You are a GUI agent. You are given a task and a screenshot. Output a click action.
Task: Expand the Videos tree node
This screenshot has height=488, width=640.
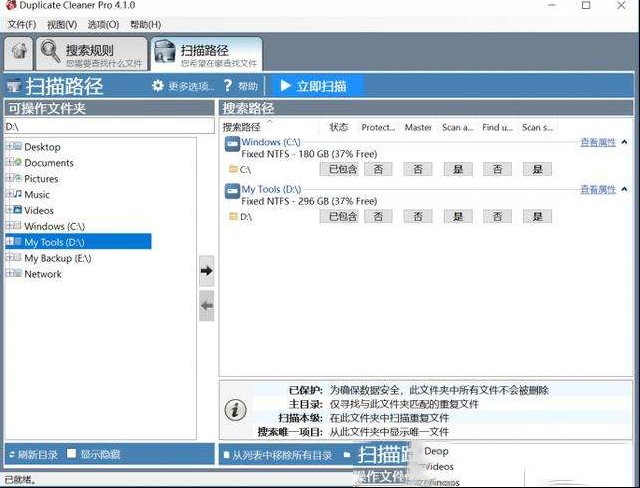point(9,210)
